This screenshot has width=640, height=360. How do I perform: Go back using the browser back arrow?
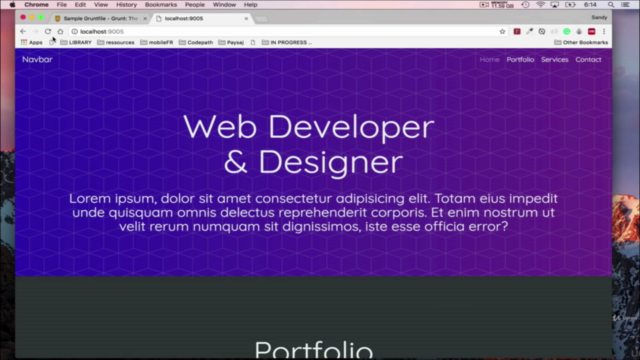[23, 31]
